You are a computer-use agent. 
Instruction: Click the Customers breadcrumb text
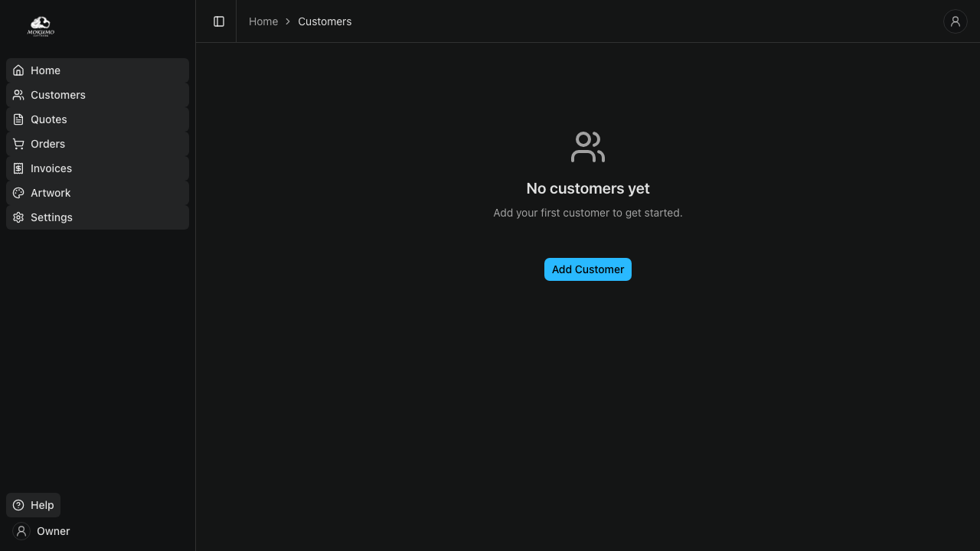click(325, 21)
